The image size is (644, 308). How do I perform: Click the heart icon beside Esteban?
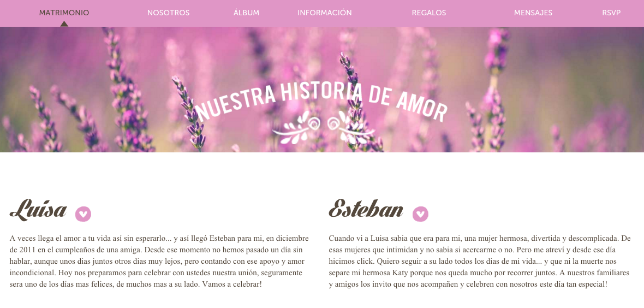[x=420, y=214]
